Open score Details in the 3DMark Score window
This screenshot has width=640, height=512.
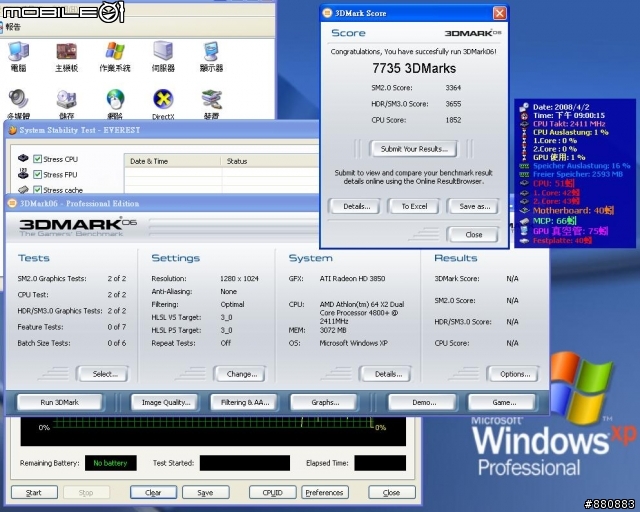click(x=356, y=207)
